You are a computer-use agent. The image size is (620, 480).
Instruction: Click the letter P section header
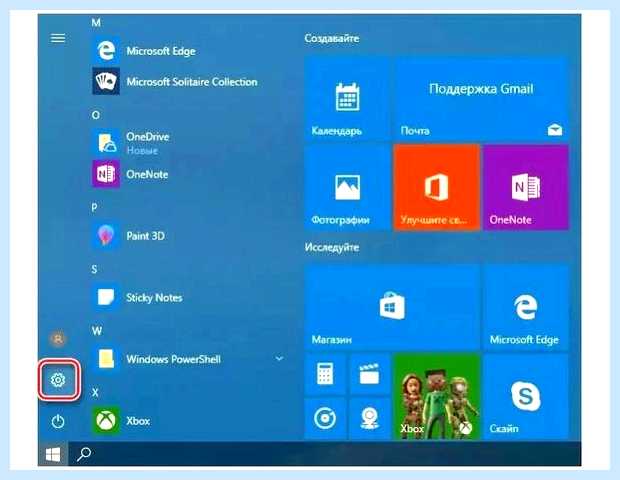[94, 207]
